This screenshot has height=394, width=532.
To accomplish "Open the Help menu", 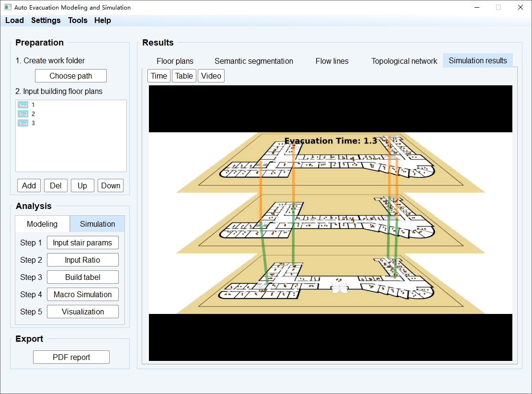I will pyautogui.click(x=102, y=21).
